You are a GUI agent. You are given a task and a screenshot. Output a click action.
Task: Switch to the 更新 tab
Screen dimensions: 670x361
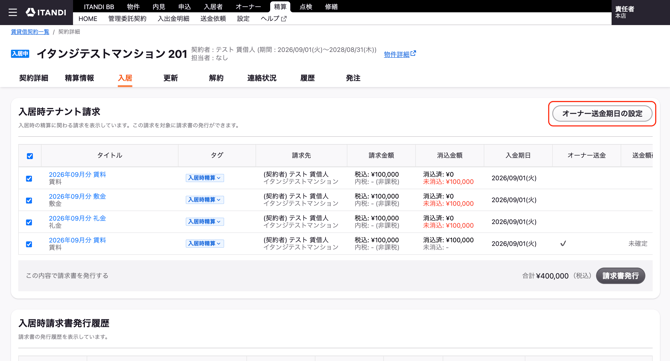tap(170, 78)
